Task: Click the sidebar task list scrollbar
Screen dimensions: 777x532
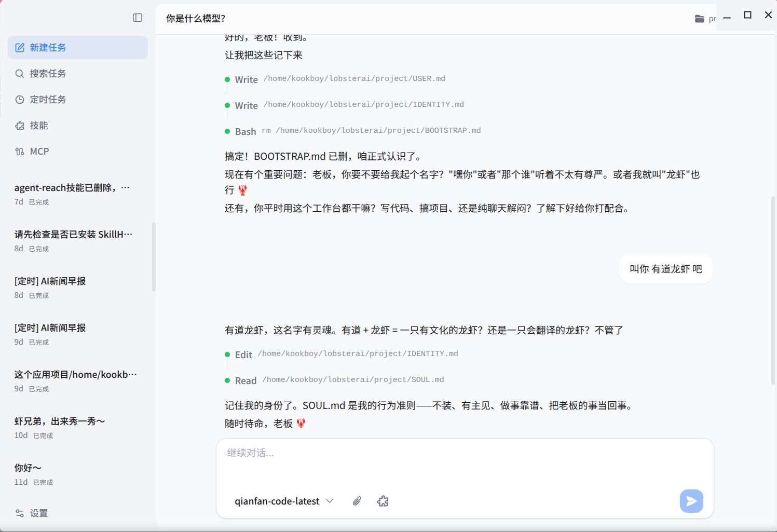Action: [x=154, y=257]
